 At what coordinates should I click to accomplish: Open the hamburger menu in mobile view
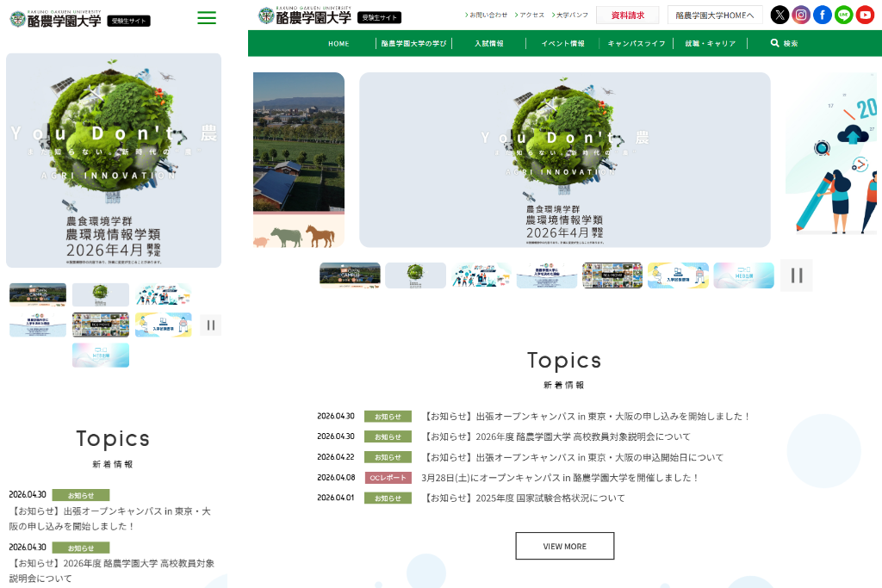pos(207,18)
